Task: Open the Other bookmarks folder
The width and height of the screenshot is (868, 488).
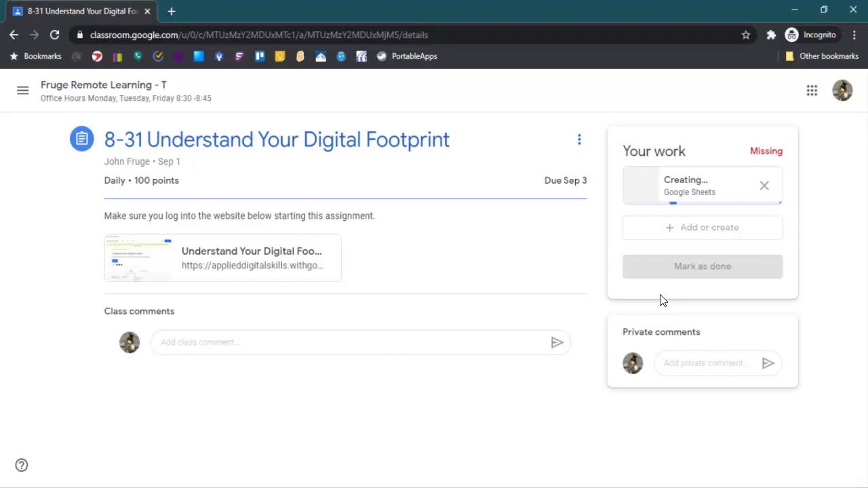Action: (x=822, y=56)
